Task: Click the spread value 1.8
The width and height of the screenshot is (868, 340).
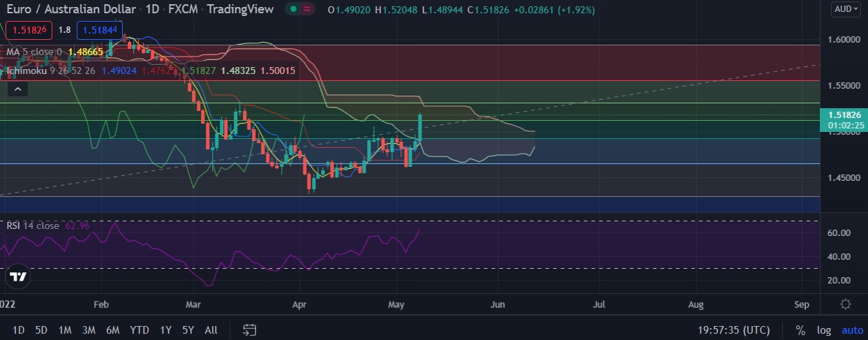Action: click(x=64, y=30)
